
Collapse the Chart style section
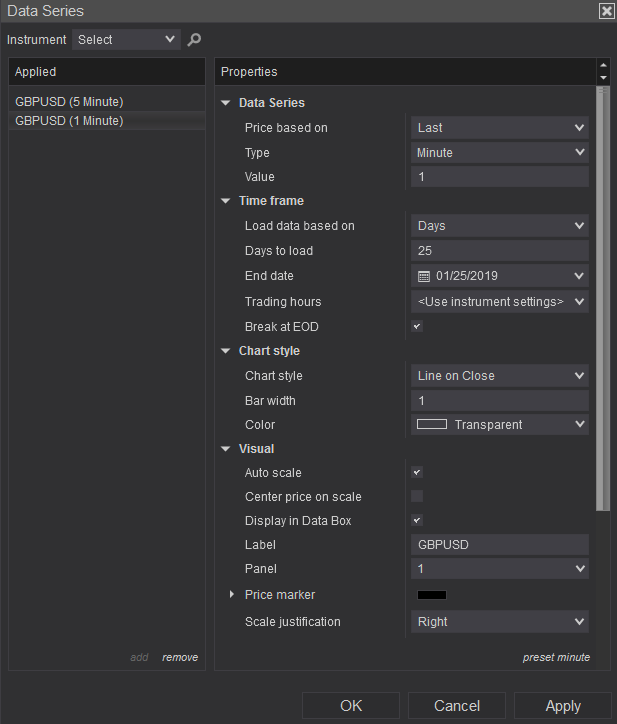point(226,351)
